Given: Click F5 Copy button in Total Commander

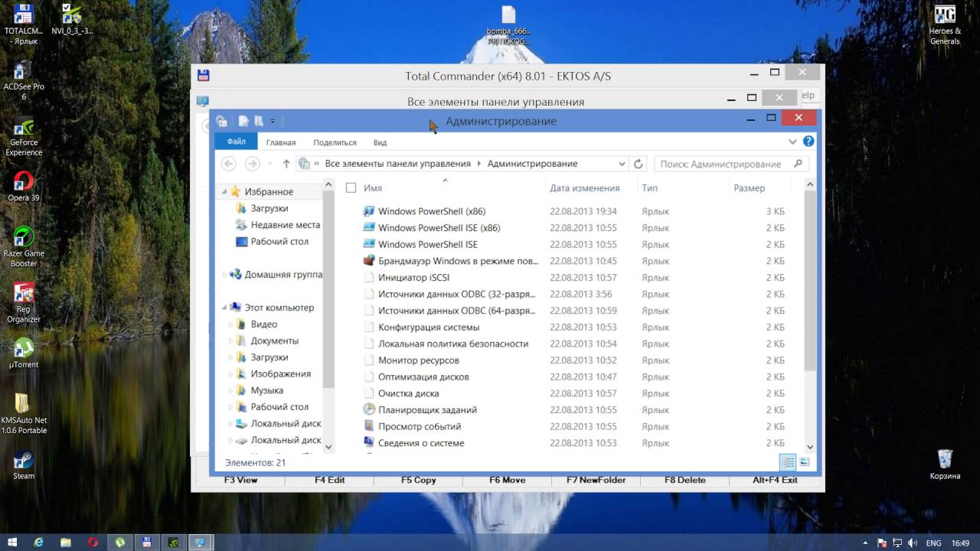Looking at the screenshot, I should click(419, 480).
